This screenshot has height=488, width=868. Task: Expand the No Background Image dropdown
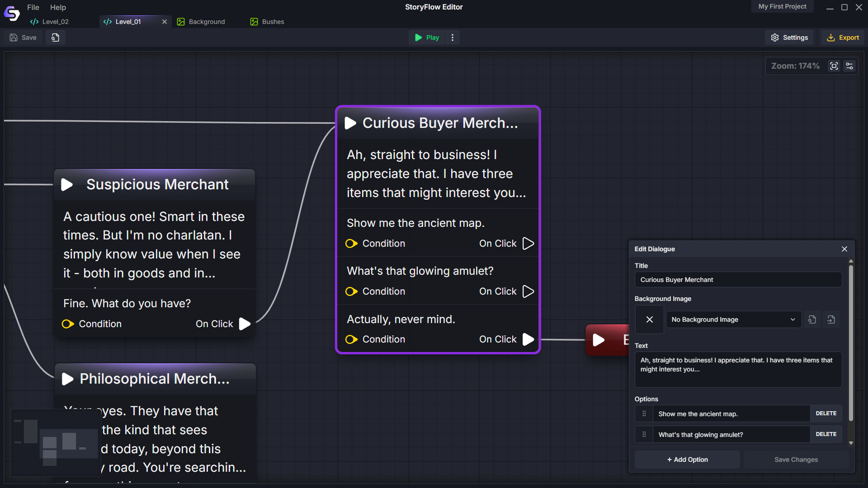(x=733, y=319)
